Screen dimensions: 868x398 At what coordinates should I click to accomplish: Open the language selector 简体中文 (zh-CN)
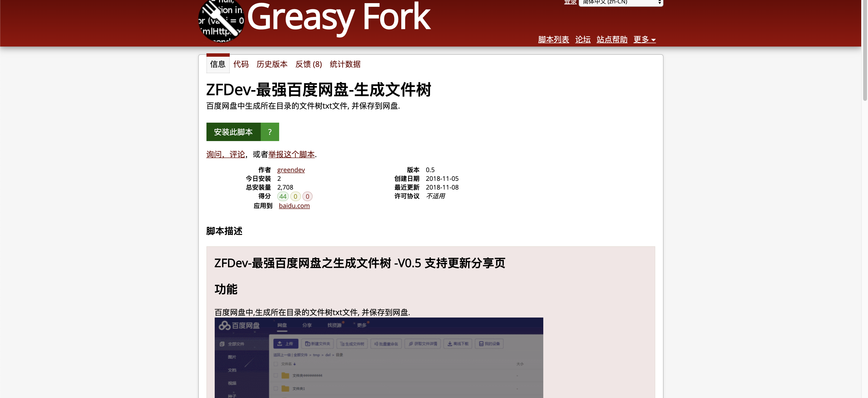tap(621, 3)
